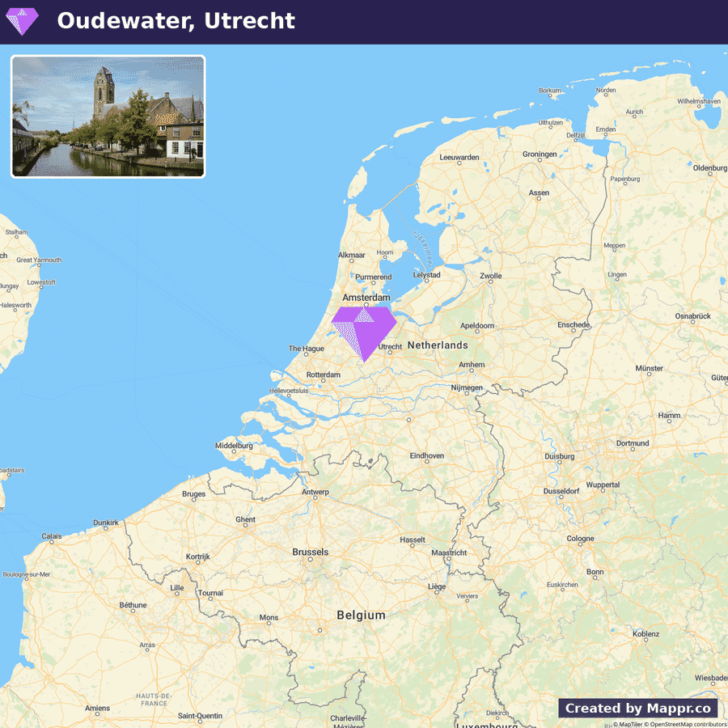Click the 'Dortmund' city label

coord(633,443)
